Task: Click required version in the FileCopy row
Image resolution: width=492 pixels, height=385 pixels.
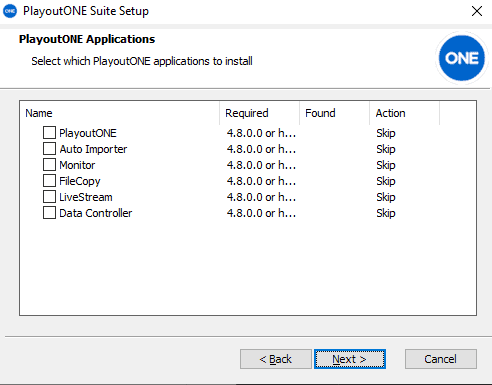Action: click(261, 181)
